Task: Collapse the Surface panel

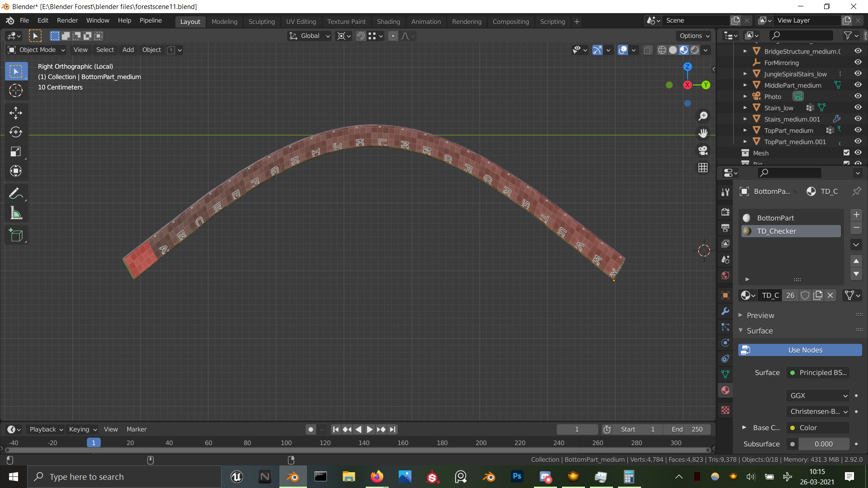Action: (x=759, y=331)
